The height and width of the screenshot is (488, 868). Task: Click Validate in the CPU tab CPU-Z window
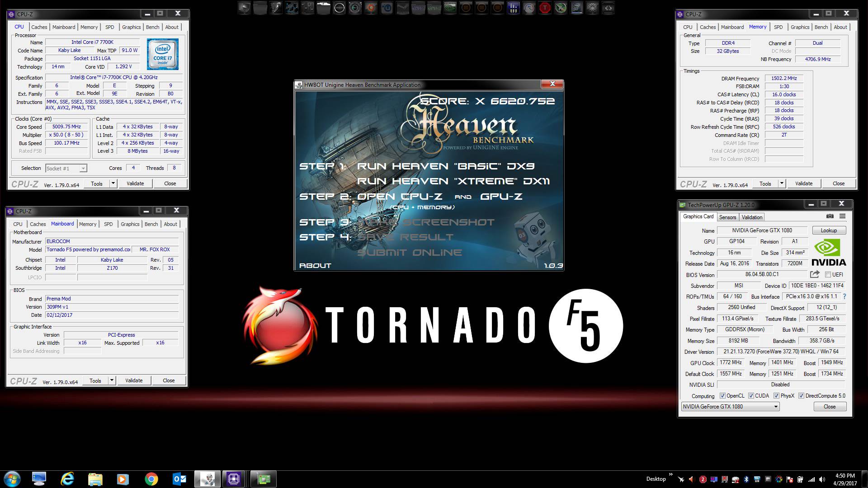pyautogui.click(x=135, y=183)
